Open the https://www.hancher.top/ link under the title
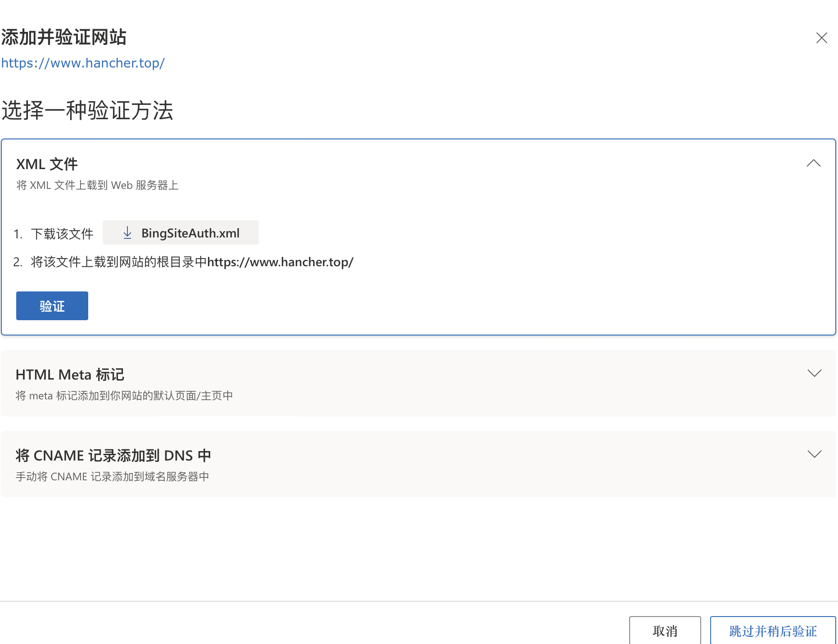This screenshot has height=644, width=838. (83, 63)
